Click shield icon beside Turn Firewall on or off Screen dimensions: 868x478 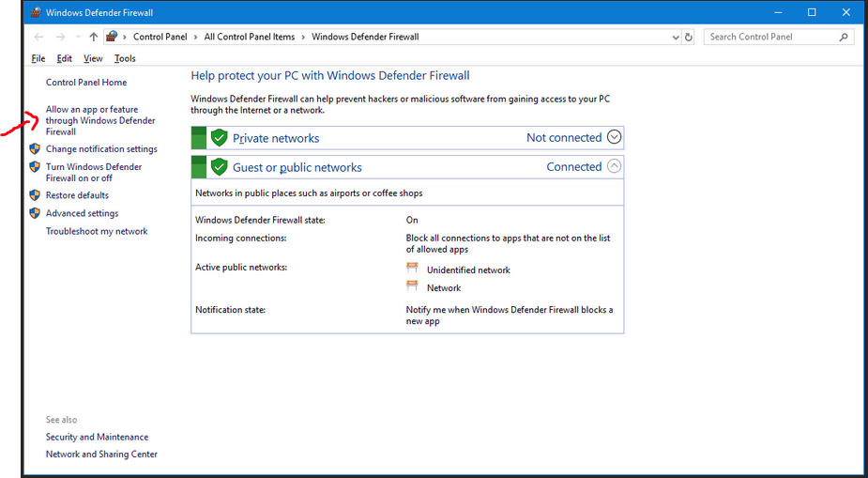click(35, 167)
